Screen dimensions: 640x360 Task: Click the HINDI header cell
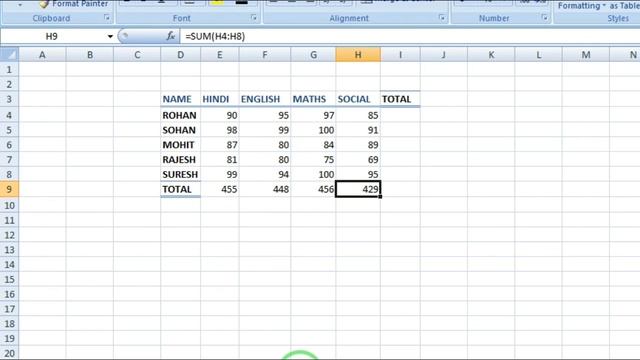tap(220, 99)
